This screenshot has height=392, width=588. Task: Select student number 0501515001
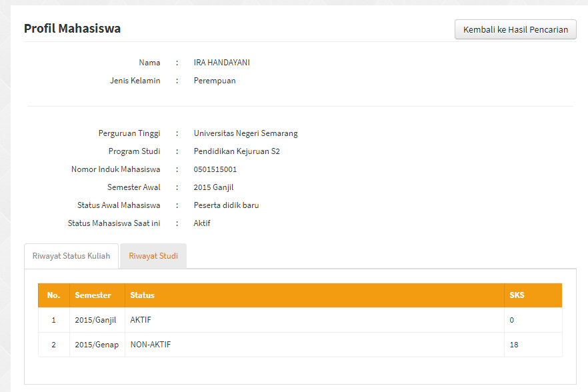(x=215, y=169)
